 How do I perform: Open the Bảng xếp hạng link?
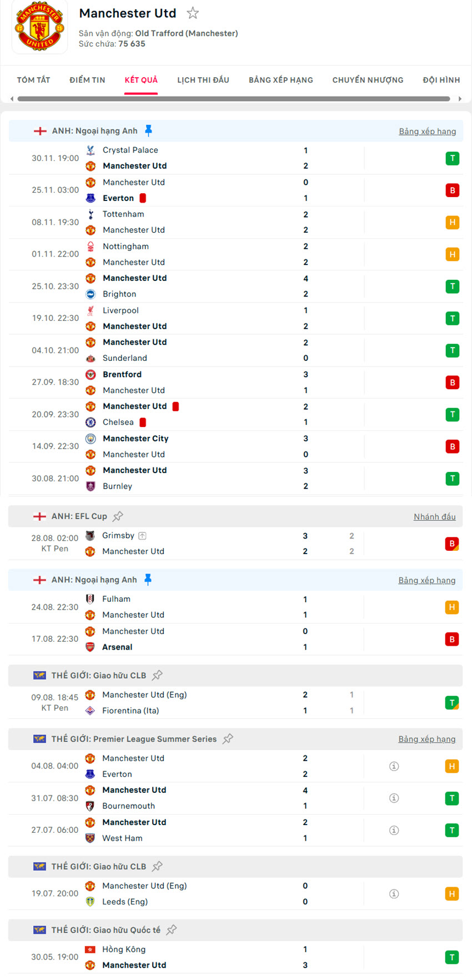click(x=428, y=131)
